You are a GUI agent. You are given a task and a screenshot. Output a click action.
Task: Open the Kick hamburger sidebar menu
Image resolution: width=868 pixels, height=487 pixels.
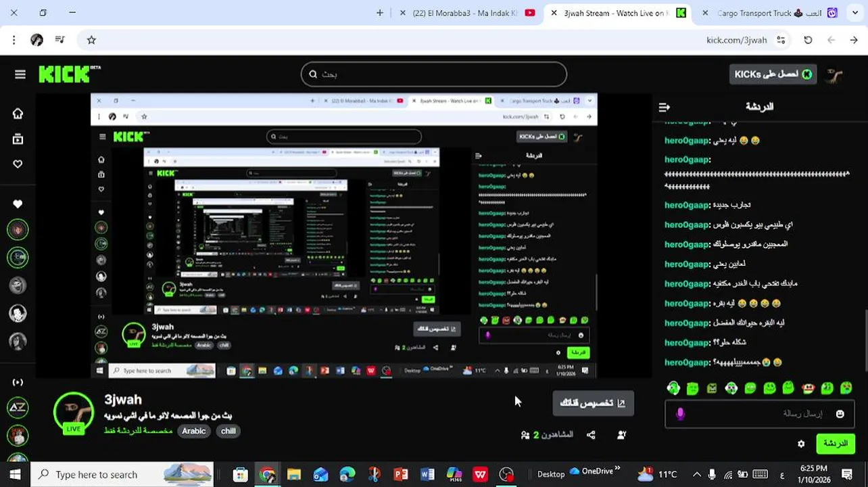click(x=20, y=74)
